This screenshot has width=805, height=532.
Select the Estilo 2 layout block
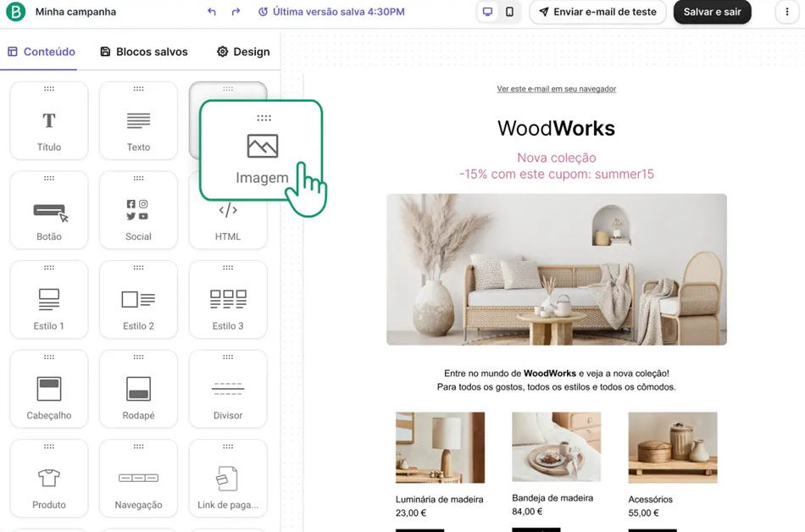click(x=138, y=300)
